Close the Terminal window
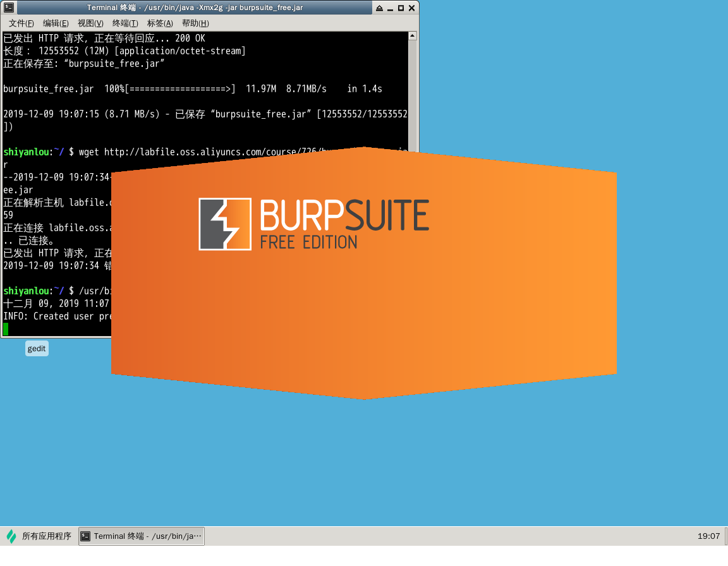The height and width of the screenshot is (566, 728). point(411,8)
